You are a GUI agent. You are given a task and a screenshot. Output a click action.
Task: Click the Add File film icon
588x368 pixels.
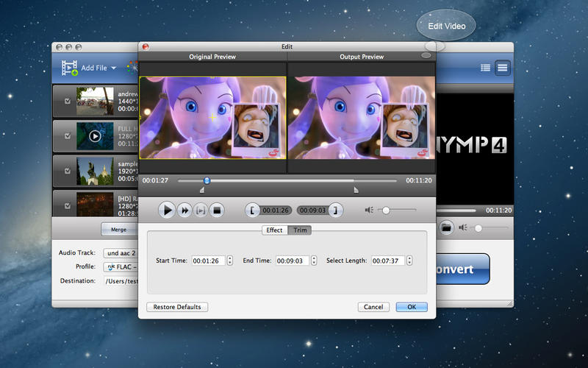(71, 68)
